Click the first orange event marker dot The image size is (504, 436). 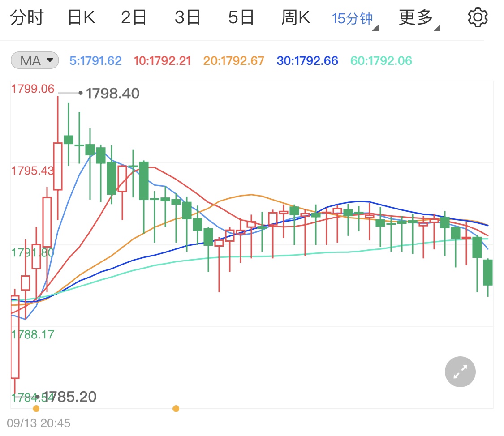click(x=36, y=408)
